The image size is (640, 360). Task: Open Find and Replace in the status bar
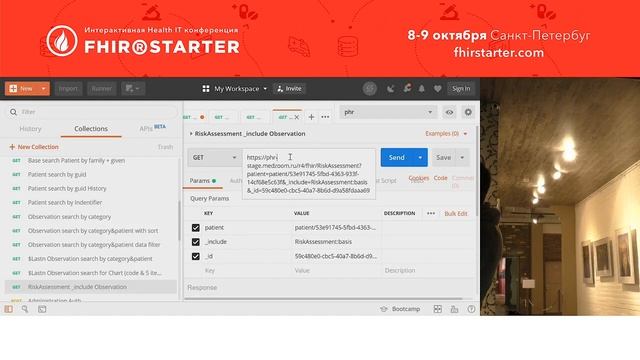[x=25, y=309]
